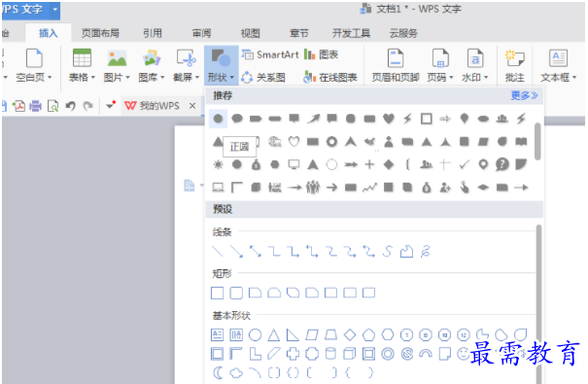This screenshot has height=384, width=588.
Task: Click the print icon in quick toolbar
Action: [x=36, y=106]
